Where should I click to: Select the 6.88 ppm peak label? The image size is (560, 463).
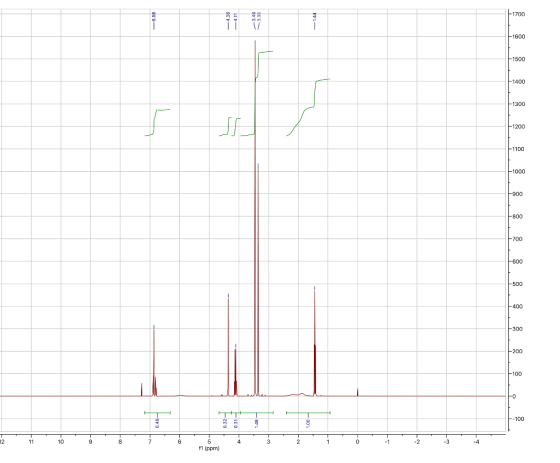[x=154, y=16]
